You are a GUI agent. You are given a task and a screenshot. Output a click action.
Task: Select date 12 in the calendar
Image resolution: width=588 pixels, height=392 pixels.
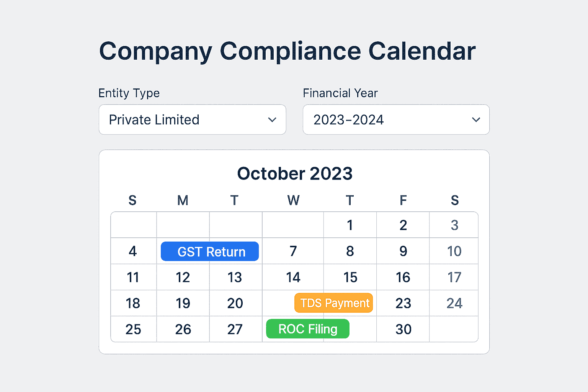(183, 277)
